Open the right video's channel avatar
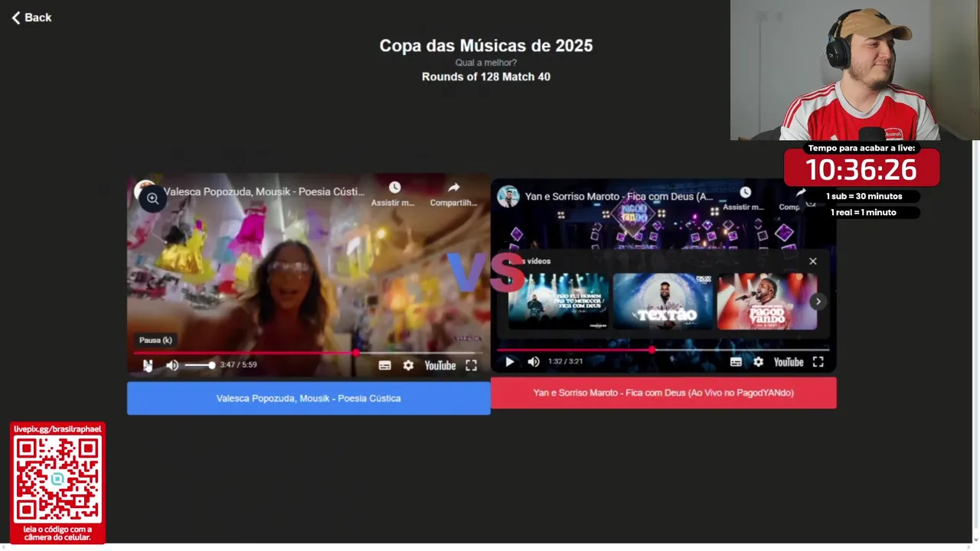 (508, 197)
